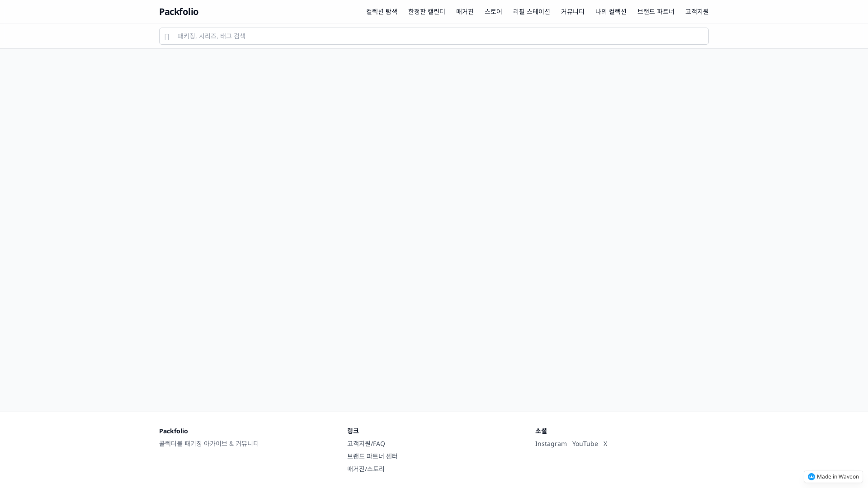Go to 나의 컬렉션
Viewport: 868px width, 488px height.
coord(611,12)
